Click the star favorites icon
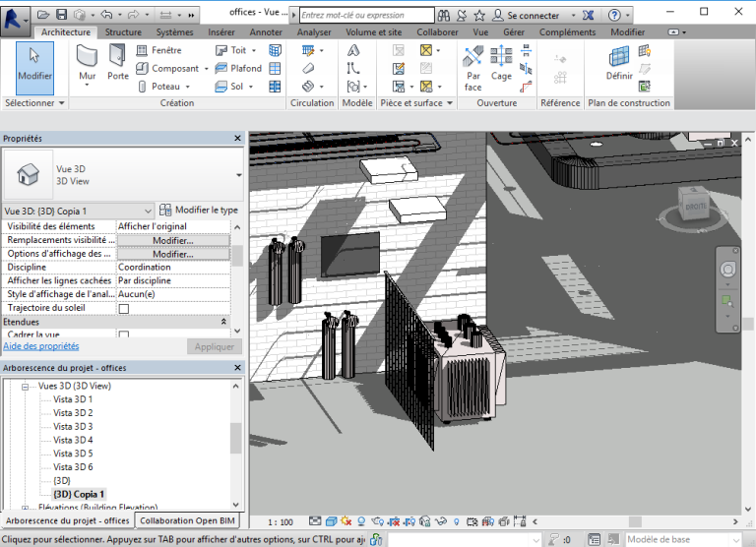 (x=479, y=16)
